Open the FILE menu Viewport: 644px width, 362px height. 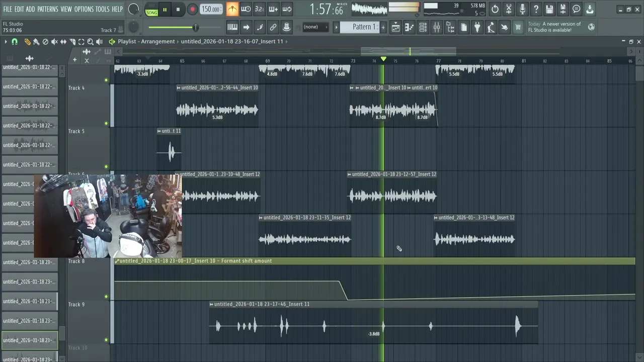tap(8, 9)
